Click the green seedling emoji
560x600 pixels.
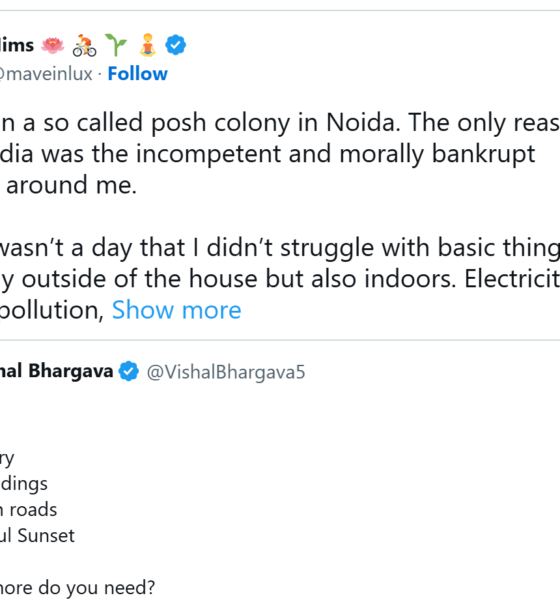click(x=116, y=45)
